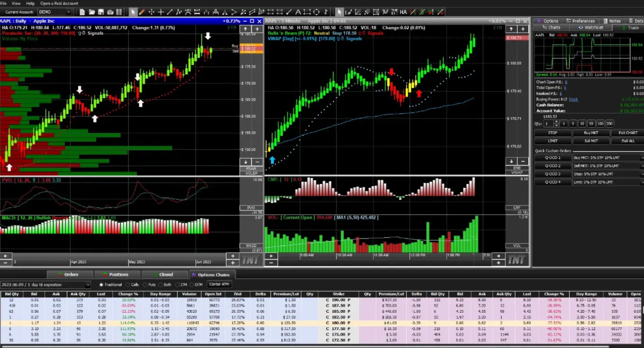Open the View menu
Image resolution: width=644 pixels, height=348 pixels.
[16, 3]
